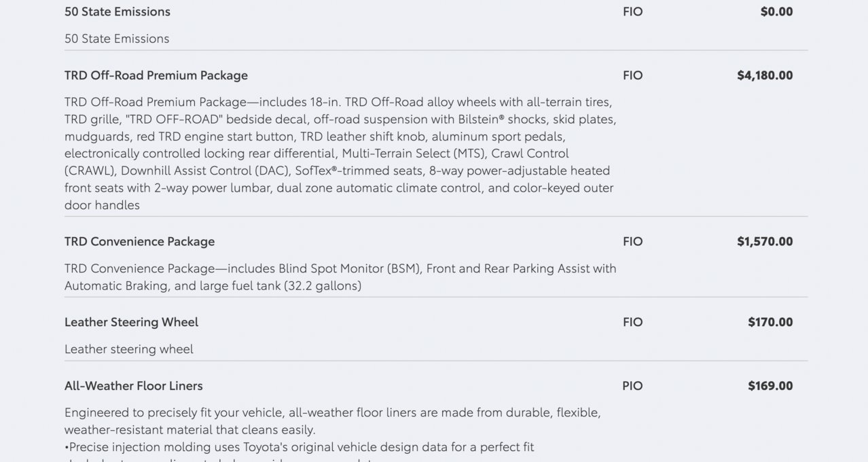Image resolution: width=868 pixels, height=462 pixels.
Task: Click the 'Leather steering wheel' description line
Action: pos(129,349)
